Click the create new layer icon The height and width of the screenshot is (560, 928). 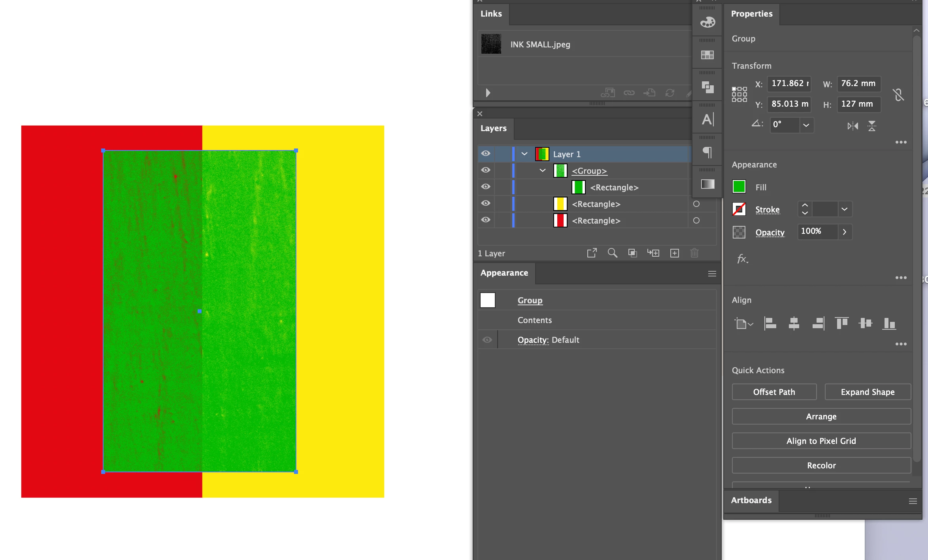tap(675, 253)
